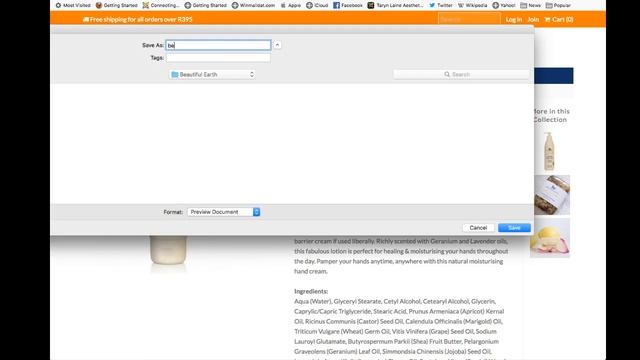Collapse the dialog with the chevron button
Screen dimensions: 640x360
click(x=277, y=45)
